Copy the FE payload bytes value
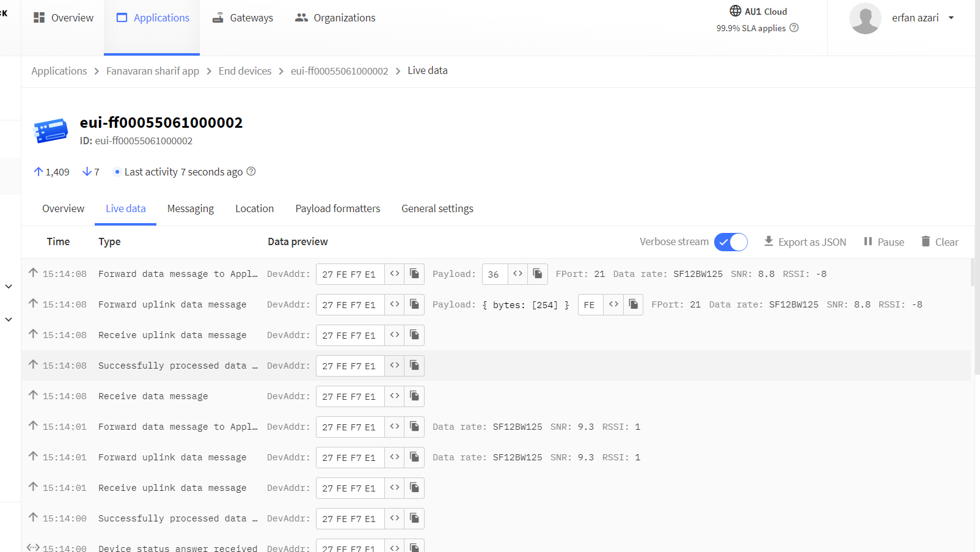Viewport: 980px width, 552px height. coord(634,304)
